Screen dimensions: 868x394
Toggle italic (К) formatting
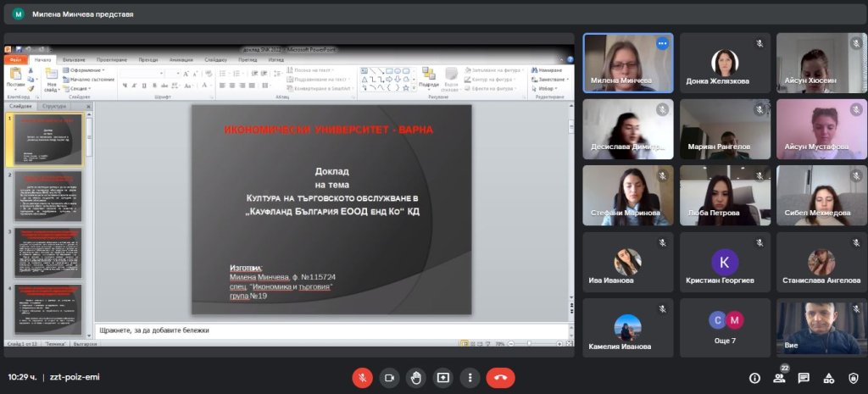click(135, 86)
